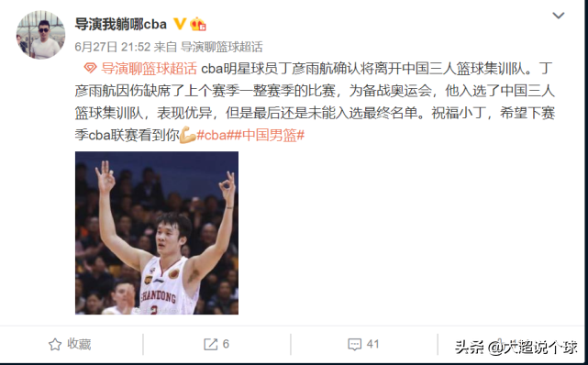Click the comment bubble icon
Image resolution: width=588 pixels, height=365 pixels.
[x=354, y=345]
